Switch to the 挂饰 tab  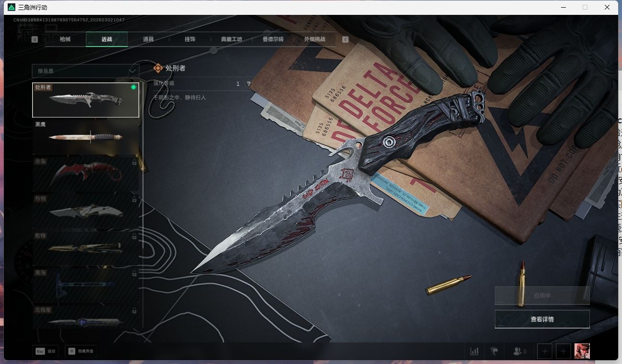(x=190, y=39)
